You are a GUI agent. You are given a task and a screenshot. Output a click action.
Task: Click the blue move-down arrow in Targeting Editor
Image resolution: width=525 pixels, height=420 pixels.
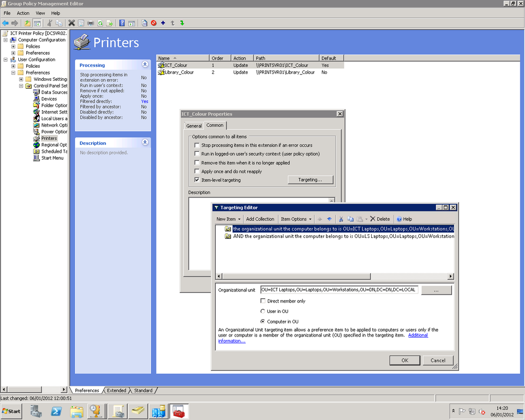(x=330, y=219)
